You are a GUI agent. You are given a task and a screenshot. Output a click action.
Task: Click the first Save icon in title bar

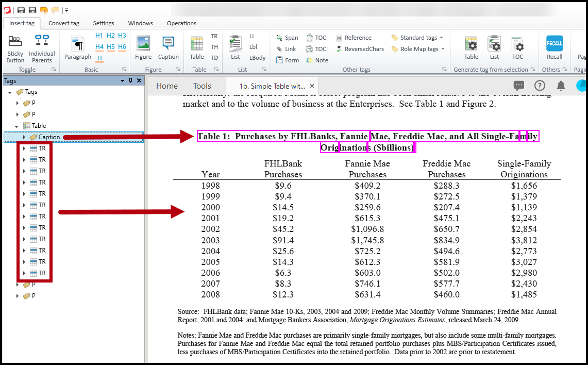(x=21, y=10)
